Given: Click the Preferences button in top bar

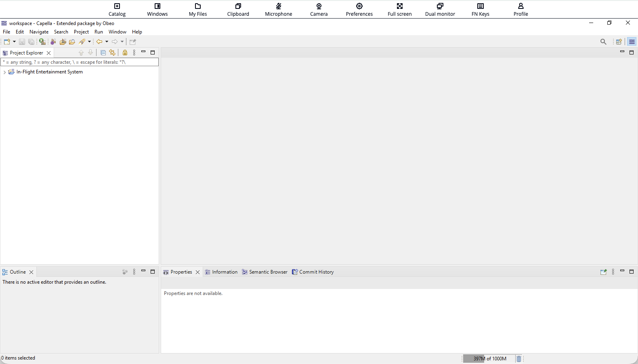Looking at the screenshot, I should 359,9.
